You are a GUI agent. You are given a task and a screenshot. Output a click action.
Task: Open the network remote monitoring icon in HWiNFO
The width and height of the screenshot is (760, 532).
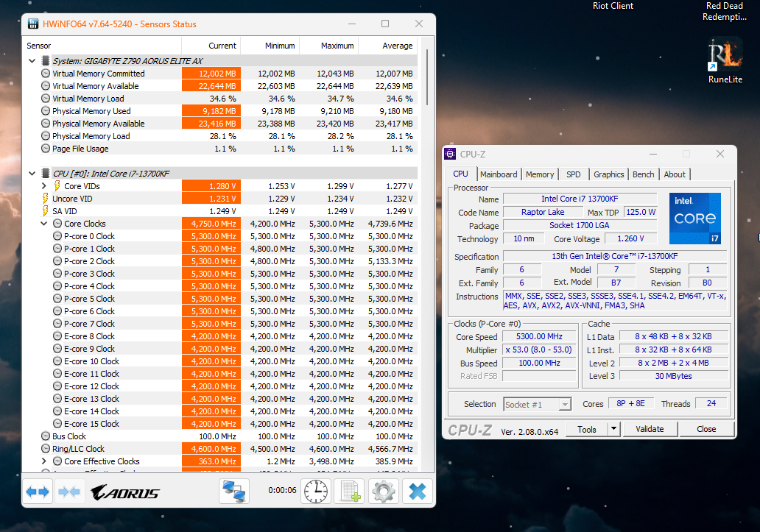pyautogui.click(x=233, y=492)
